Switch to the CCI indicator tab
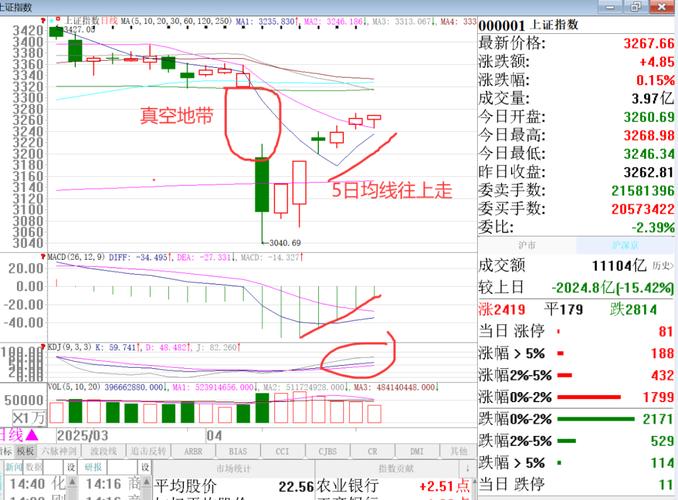 pos(282,452)
